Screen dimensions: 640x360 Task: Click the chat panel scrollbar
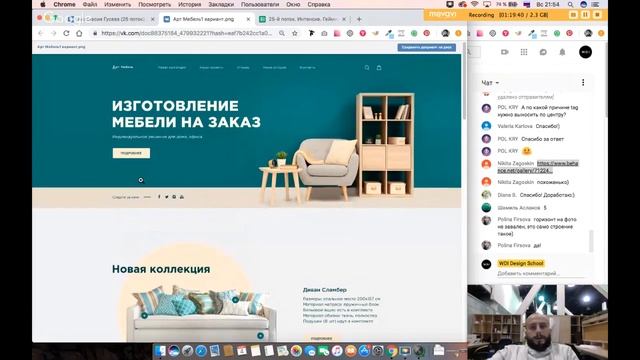pos(591,241)
